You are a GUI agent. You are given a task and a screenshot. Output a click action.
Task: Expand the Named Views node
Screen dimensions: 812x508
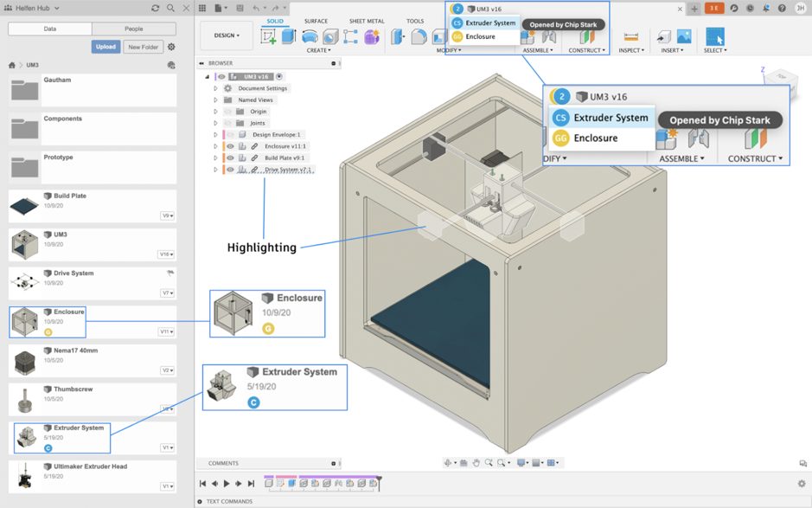pyautogui.click(x=216, y=100)
